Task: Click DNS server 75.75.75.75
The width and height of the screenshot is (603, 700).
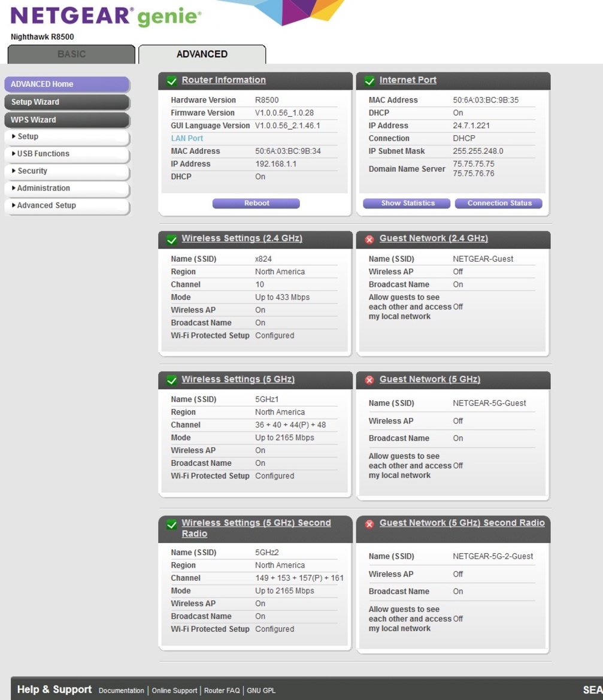Action: (474, 164)
